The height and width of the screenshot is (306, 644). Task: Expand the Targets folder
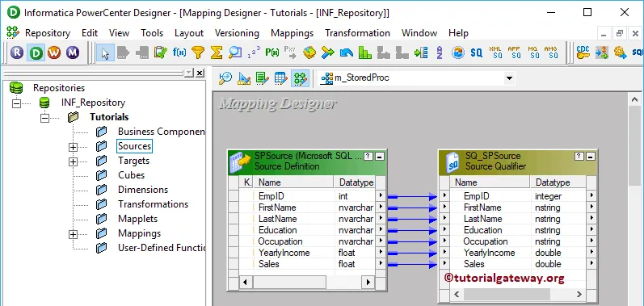(73, 161)
